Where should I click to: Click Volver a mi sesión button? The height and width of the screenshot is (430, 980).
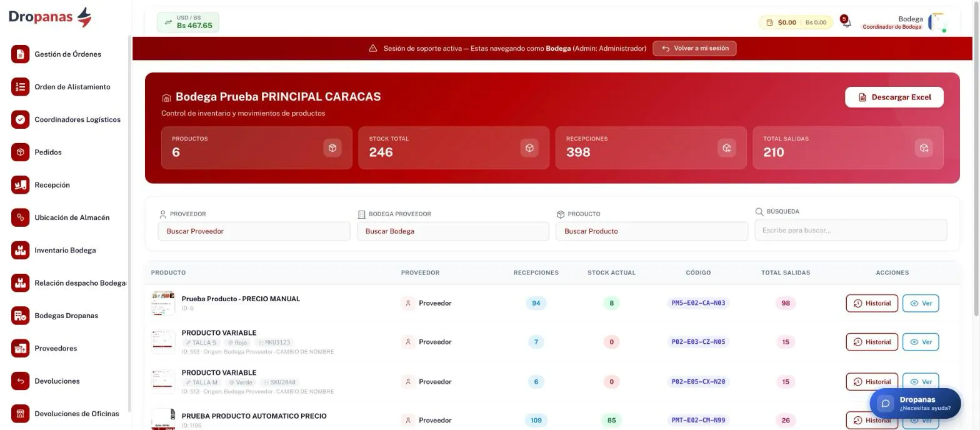pyautogui.click(x=694, y=49)
